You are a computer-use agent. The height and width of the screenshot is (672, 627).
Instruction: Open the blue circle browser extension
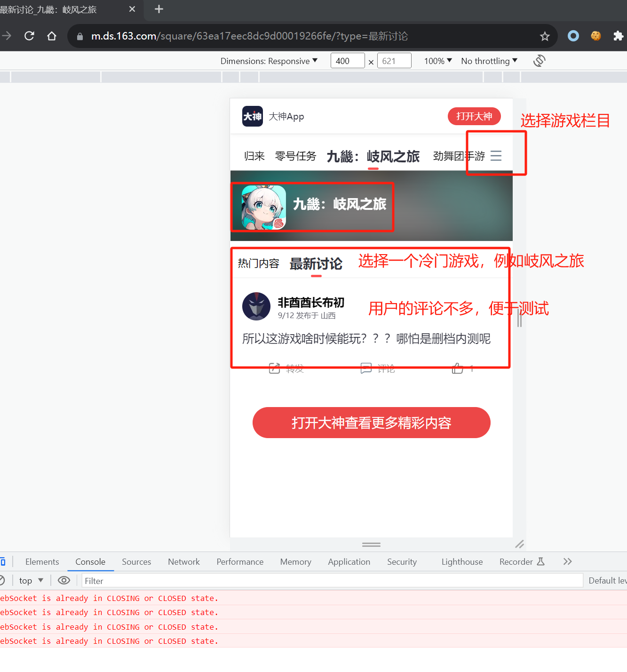point(573,36)
